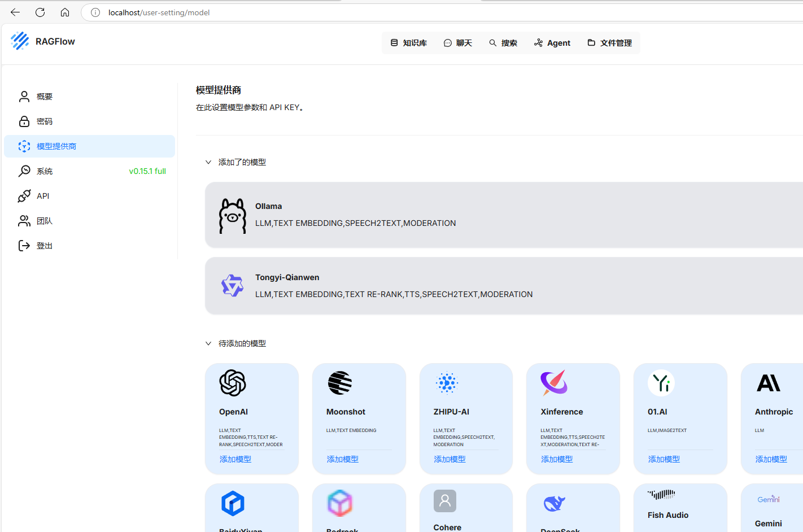The width and height of the screenshot is (803, 532).
Task: Click the ZHIPU-AI logo icon
Action: 447,383
